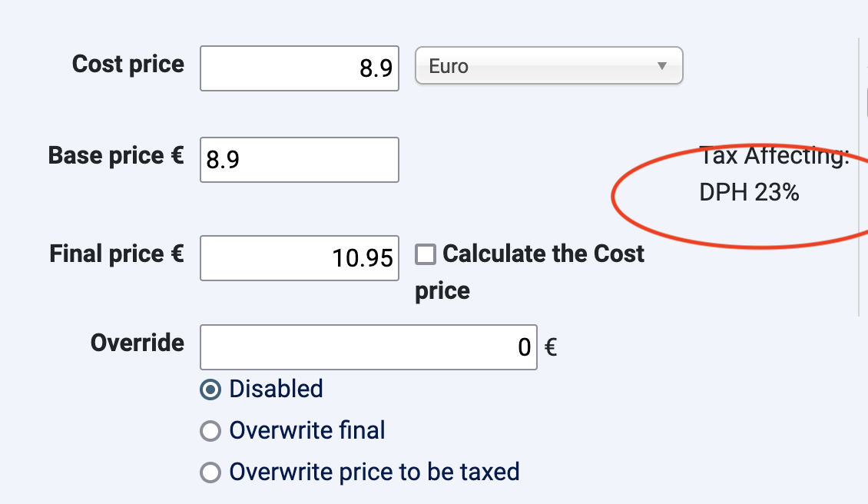Click the Base price € input field
The height and width of the screenshot is (504, 868).
click(x=299, y=160)
